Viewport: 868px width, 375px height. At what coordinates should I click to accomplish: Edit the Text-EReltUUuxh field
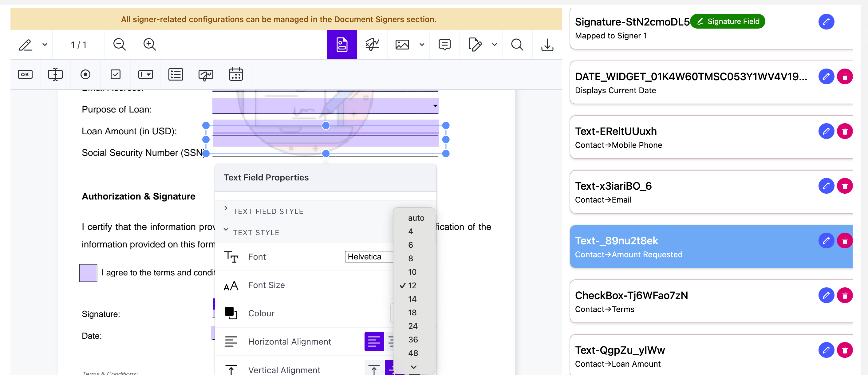(x=826, y=131)
